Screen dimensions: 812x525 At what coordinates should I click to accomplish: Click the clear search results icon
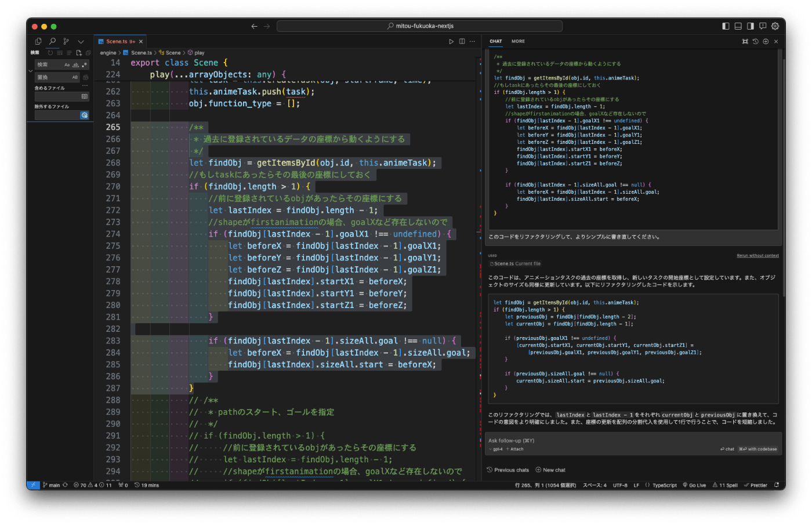60,53
